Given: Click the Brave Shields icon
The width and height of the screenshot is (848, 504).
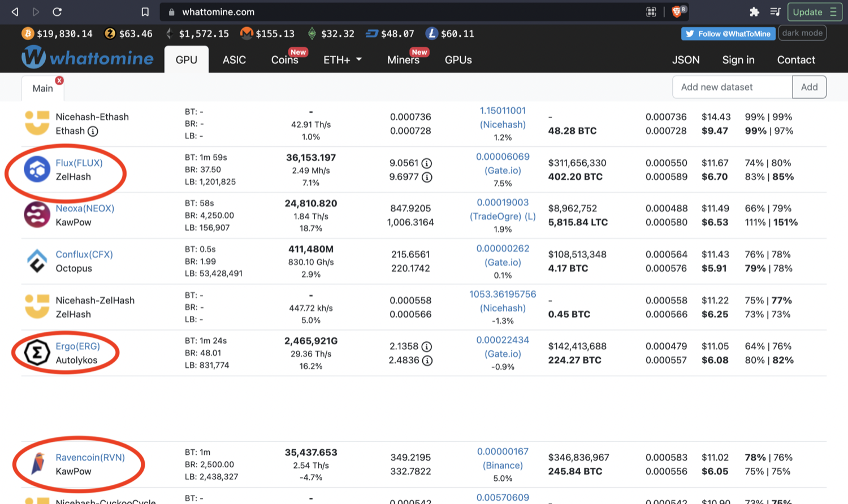Looking at the screenshot, I should click(x=677, y=12).
